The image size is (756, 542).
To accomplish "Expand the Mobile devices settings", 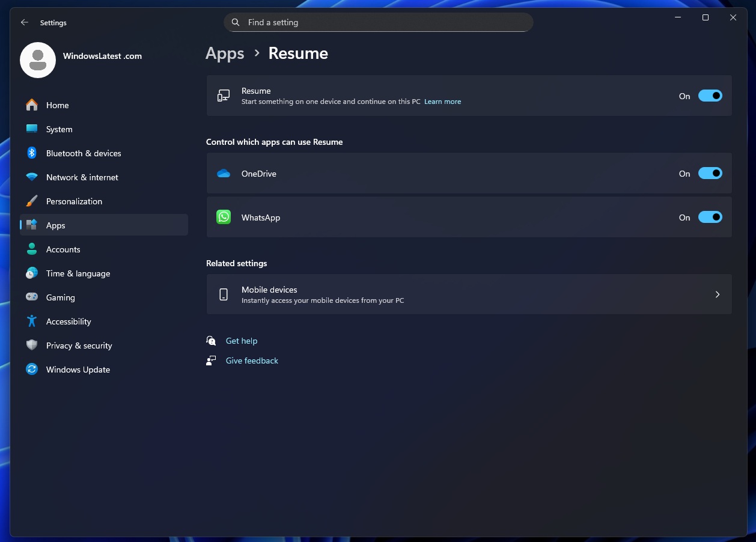I will click(717, 294).
